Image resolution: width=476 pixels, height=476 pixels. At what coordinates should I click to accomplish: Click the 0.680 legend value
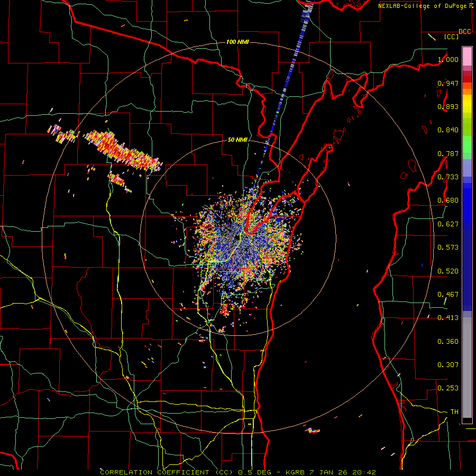point(448,200)
